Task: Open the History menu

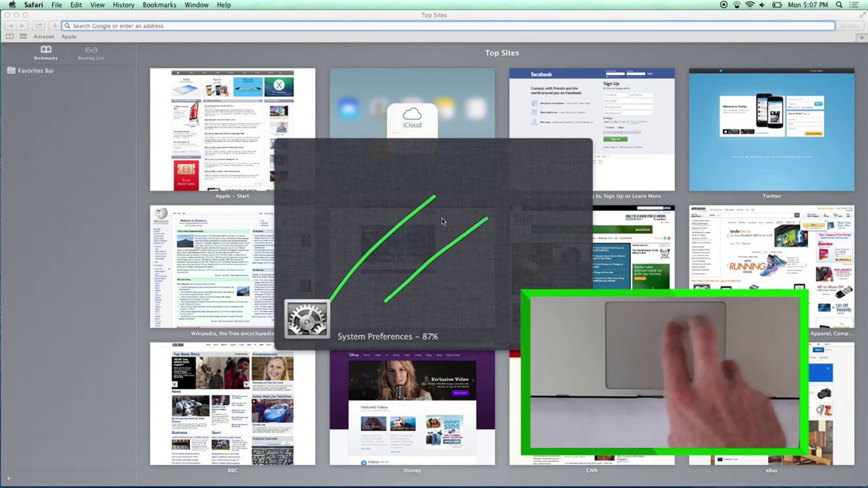Action: 123,5
